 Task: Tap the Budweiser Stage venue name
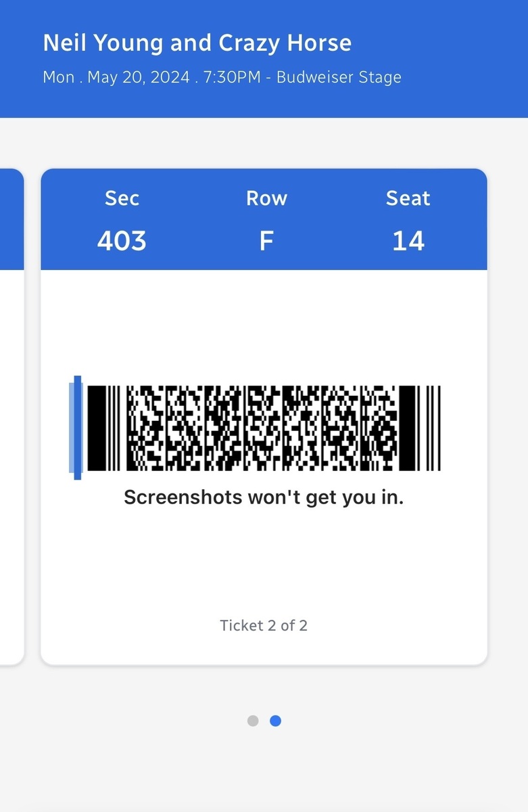pos(339,77)
